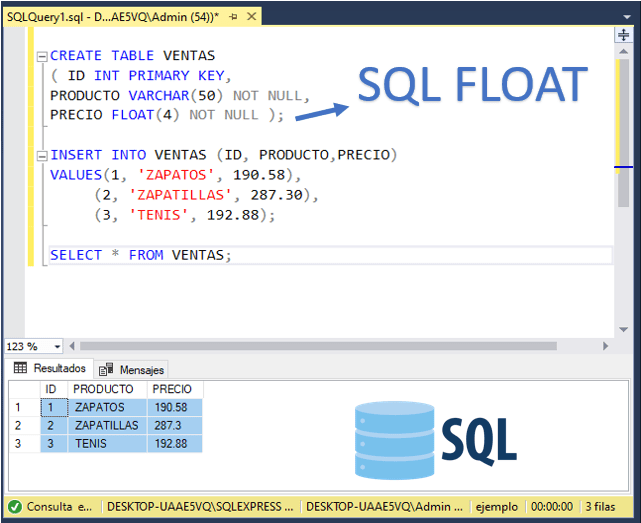This screenshot has width=641, height=523.
Task: Click the Resultados grid icon
Action: pos(20,369)
